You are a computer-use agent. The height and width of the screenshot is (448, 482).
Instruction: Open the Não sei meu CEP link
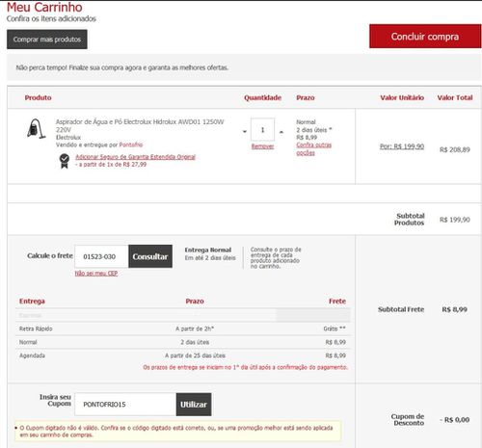(96, 274)
